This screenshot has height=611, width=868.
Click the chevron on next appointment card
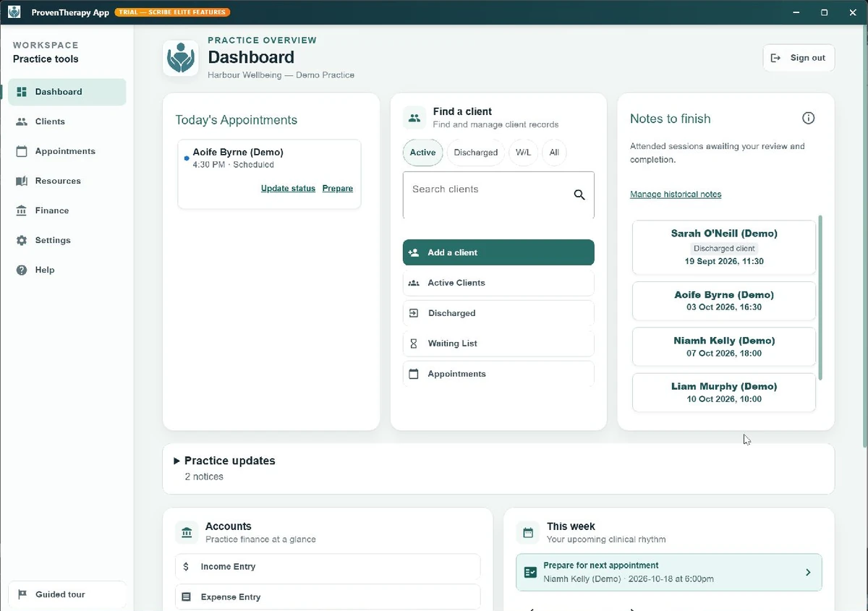point(808,572)
